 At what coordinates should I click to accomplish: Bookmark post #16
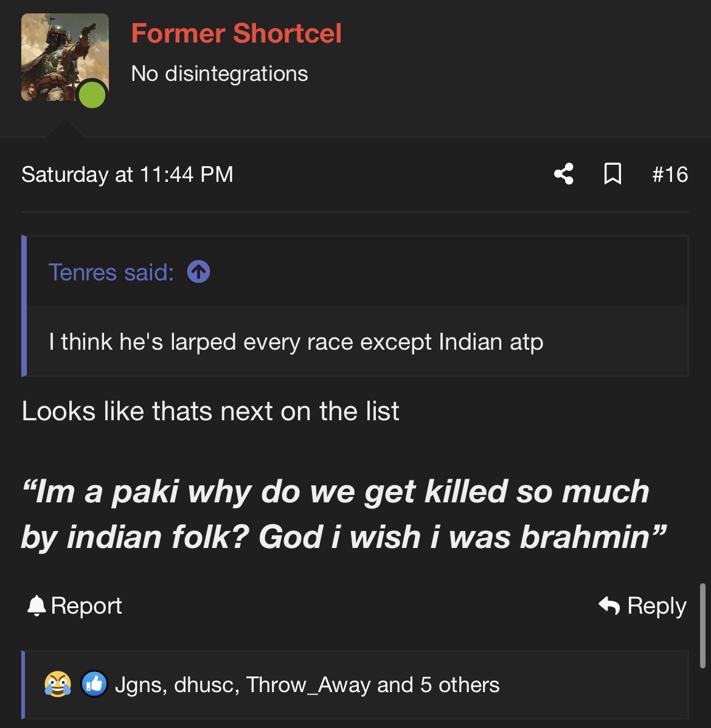pyautogui.click(x=612, y=174)
